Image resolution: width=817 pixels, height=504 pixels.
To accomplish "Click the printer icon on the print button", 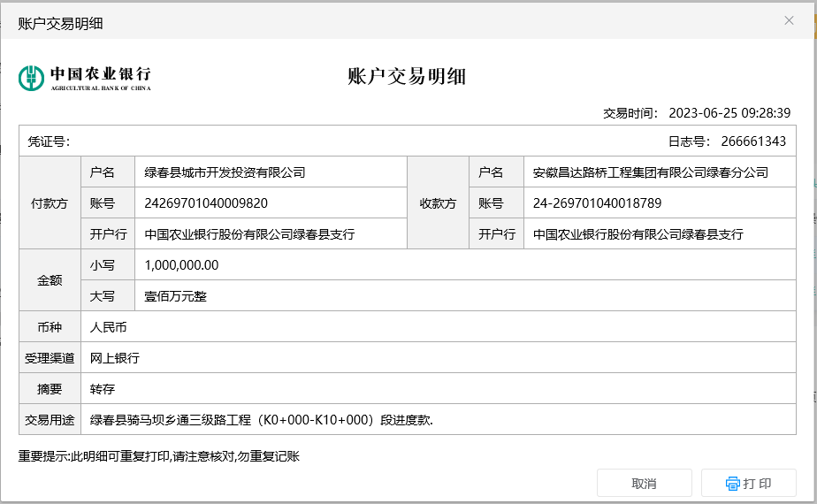I will tap(732, 484).
